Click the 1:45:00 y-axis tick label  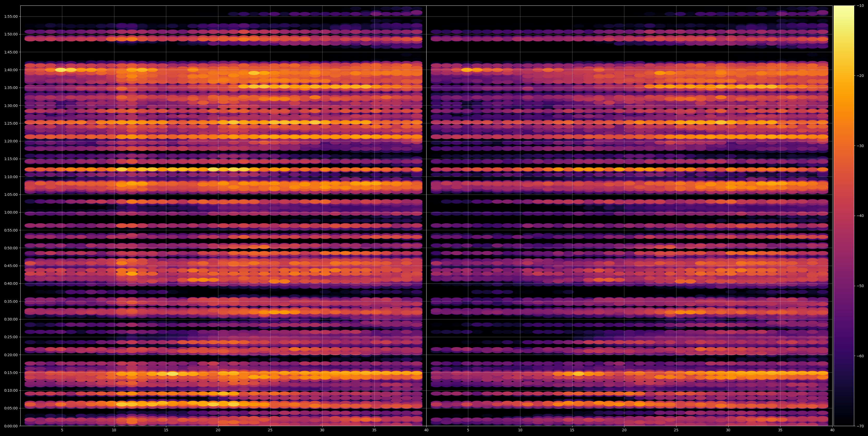tap(11, 52)
